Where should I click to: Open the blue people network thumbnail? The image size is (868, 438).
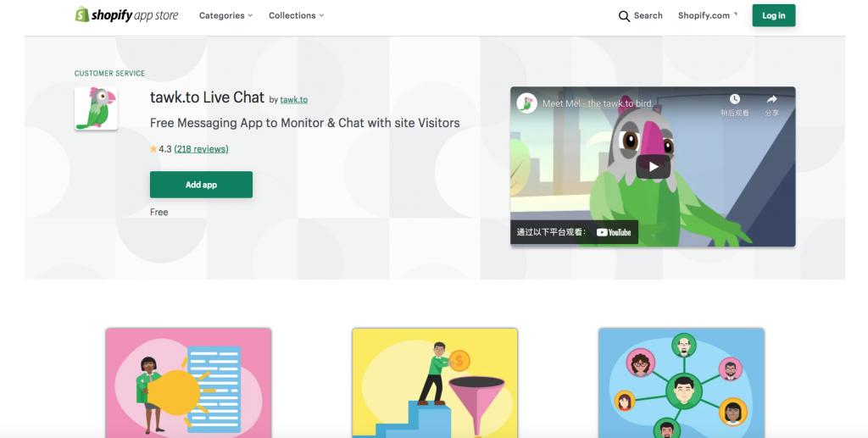tap(682, 383)
